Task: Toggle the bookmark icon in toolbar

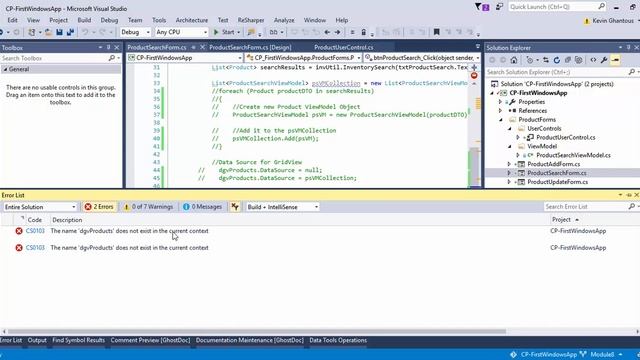Action: pyautogui.click(x=436, y=32)
